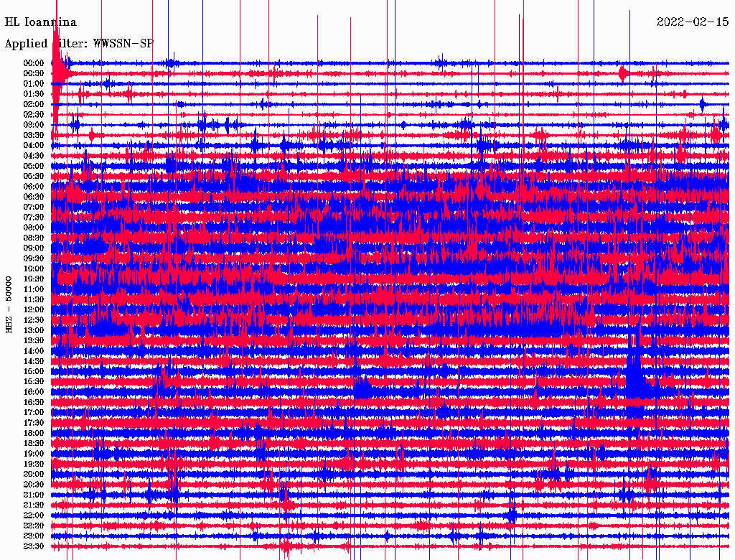Image resolution: width=735 pixels, height=560 pixels.
Task: Select the 12:00 time row label
Action: (34, 309)
